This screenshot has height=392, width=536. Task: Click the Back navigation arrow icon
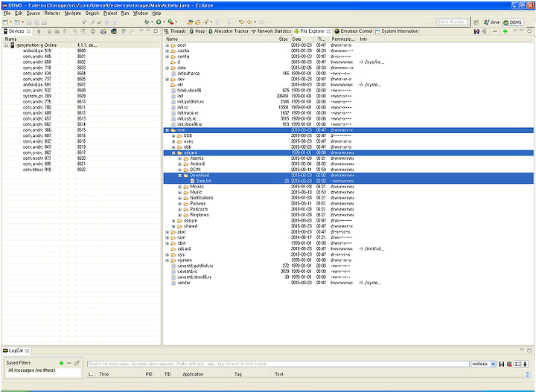coord(250,22)
